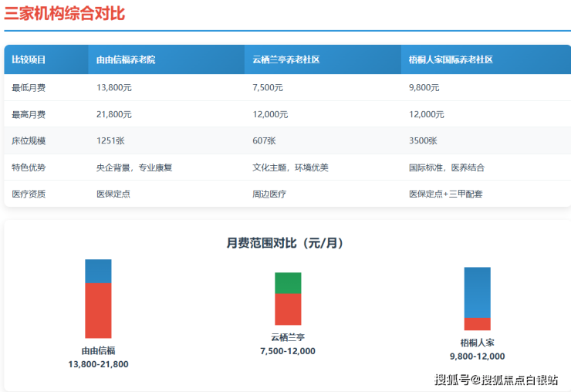Select the 3500张 bed count cell
Viewport: 571px width, 392px height.
(x=423, y=141)
